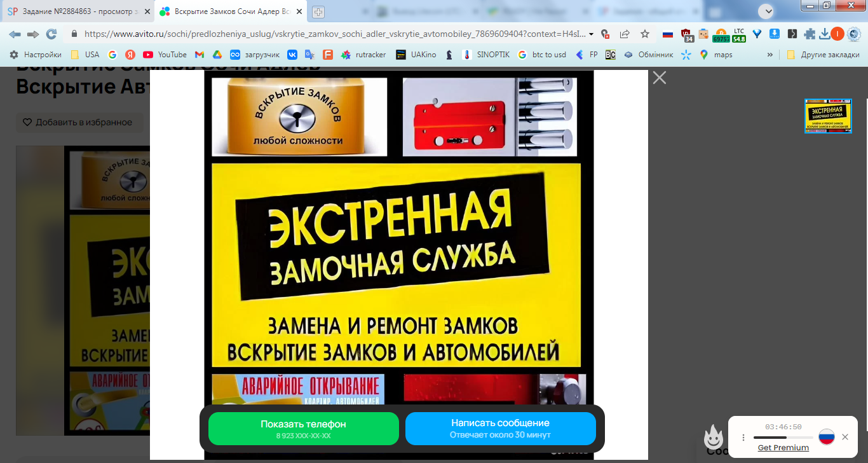This screenshot has height=463, width=868.
Task: Open the btc to usd bookmark
Action: [542, 55]
